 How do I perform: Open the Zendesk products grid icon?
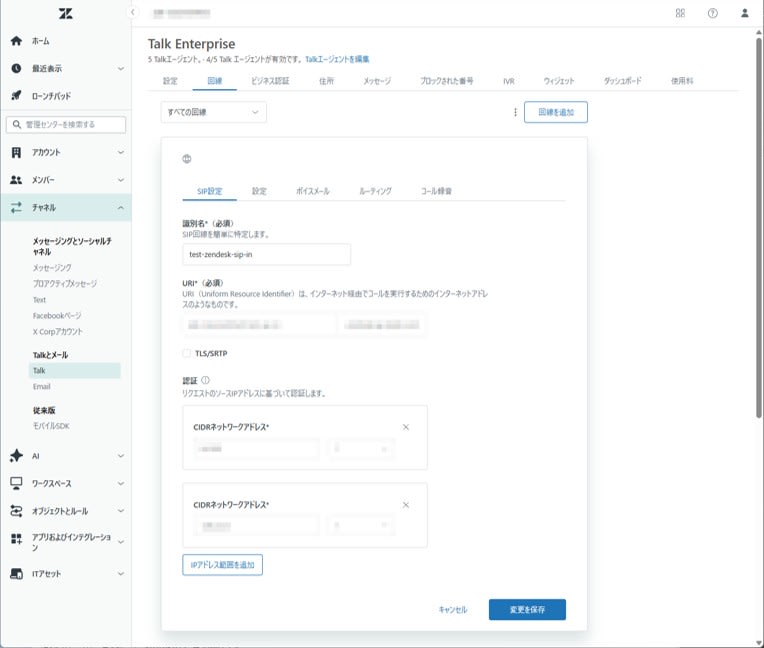click(680, 13)
